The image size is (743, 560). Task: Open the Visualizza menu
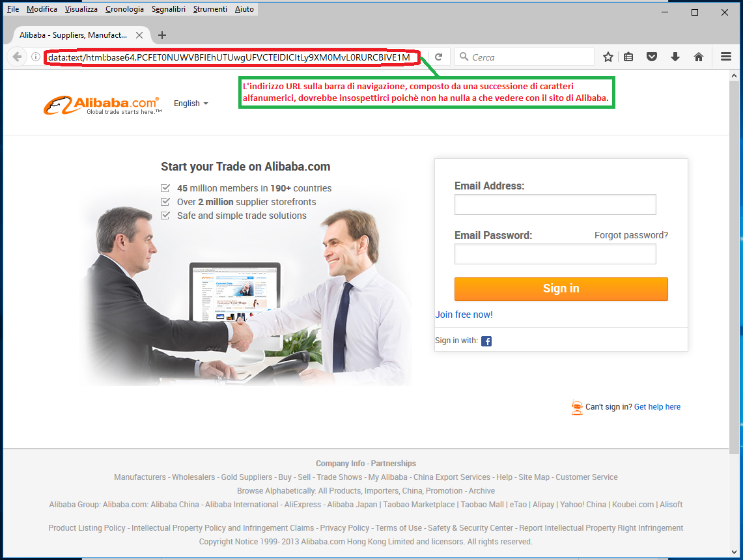click(81, 9)
